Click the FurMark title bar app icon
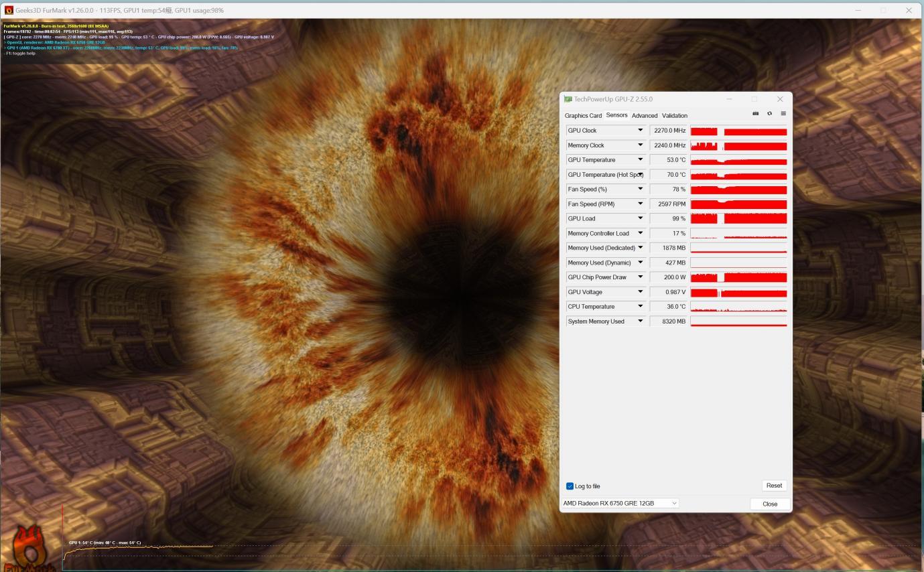Image resolution: width=924 pixels, height=572 pixels. pyautogui.click(x=9, y=10)
